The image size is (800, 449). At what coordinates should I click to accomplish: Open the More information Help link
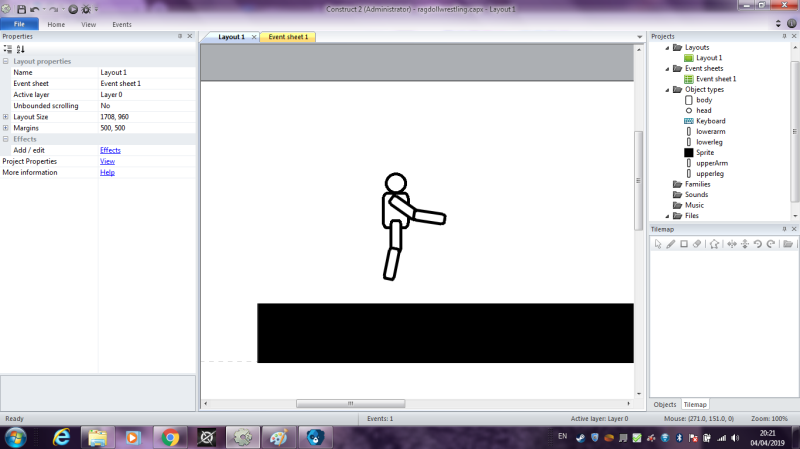[x=107, y=172]
